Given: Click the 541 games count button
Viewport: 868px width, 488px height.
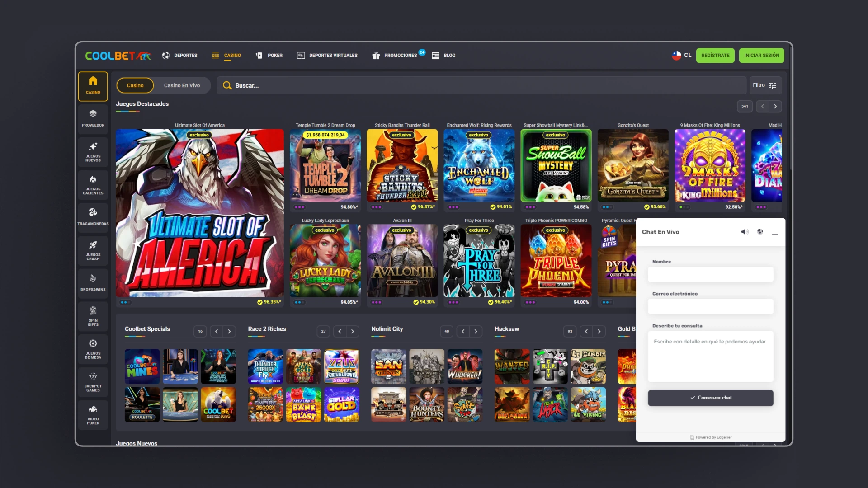Looking at the screenshot, I should [745, 107].
